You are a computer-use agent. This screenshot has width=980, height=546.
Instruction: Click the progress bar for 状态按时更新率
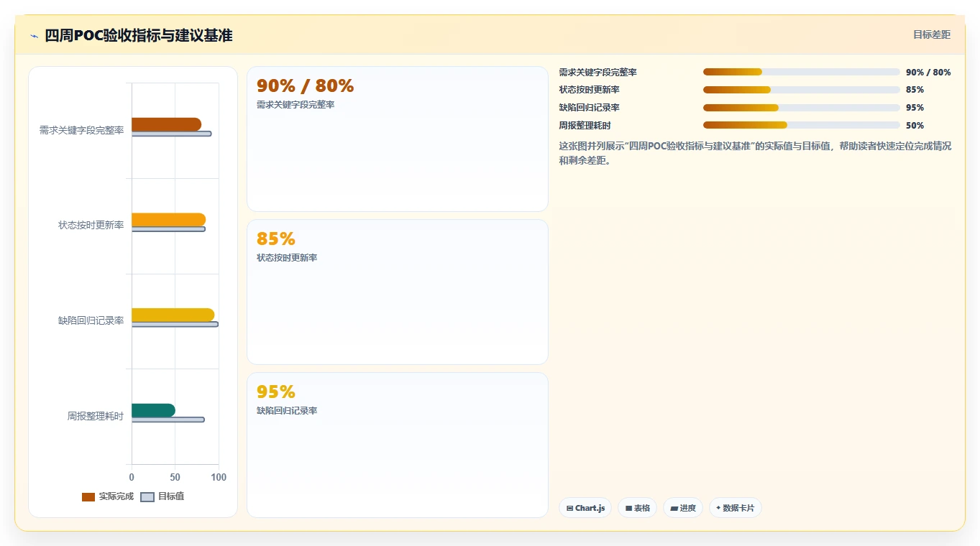click(801, 90)
